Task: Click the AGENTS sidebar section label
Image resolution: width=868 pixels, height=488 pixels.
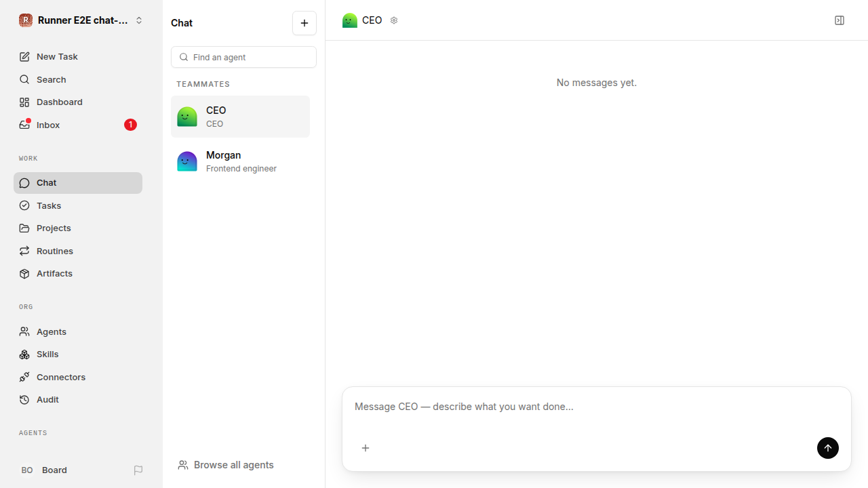Action: click(x=33, y=433)
